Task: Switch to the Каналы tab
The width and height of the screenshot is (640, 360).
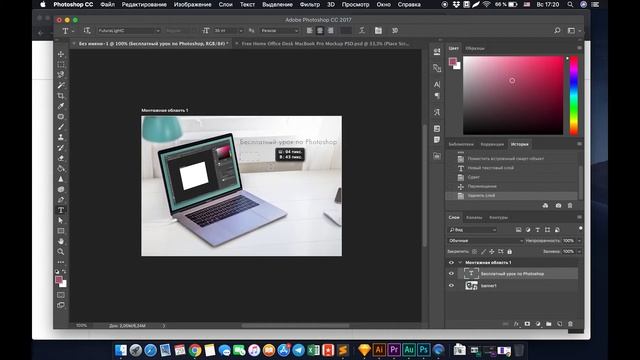Action: pyautogui.click(x=474, y=218)
